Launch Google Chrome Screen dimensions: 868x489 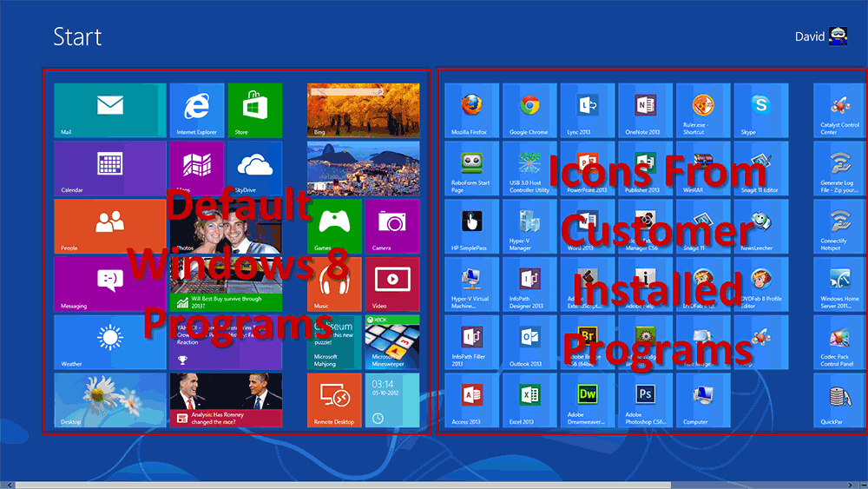[x=529, y=110]
